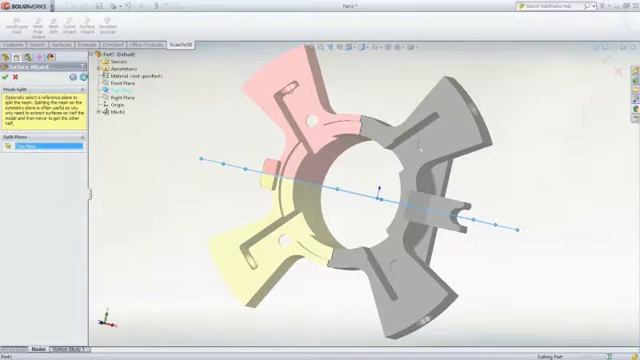Viewport: 640px width, 360px height.
Task: Open the Mesh Prep Wizard tool
Action: click(38, 27)
